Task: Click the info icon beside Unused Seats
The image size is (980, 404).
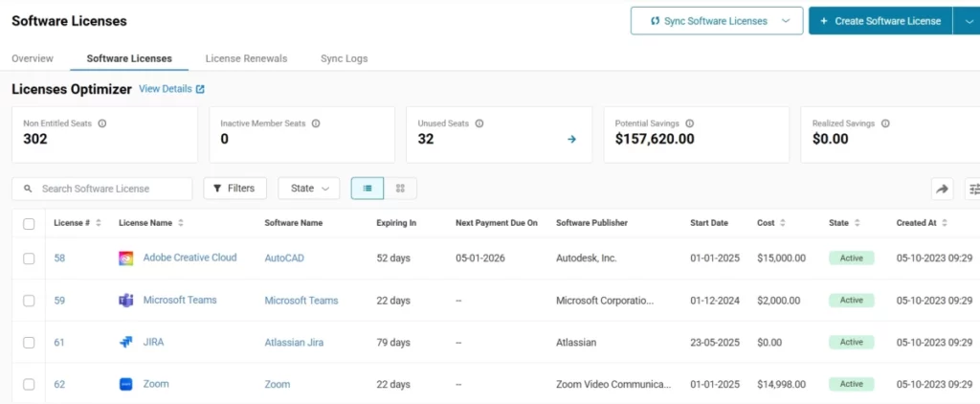Action: [x=479, y=123]
